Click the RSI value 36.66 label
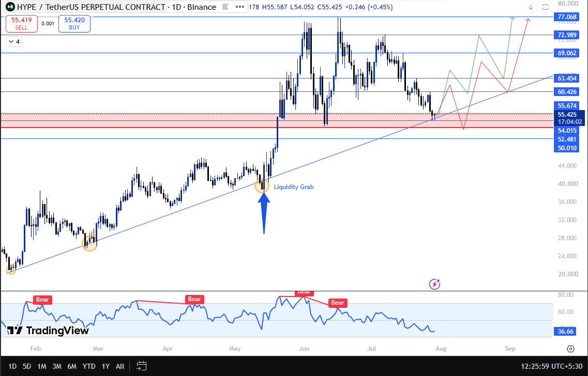This screenshot has width=588, height=376. click(x=565, y=332)
